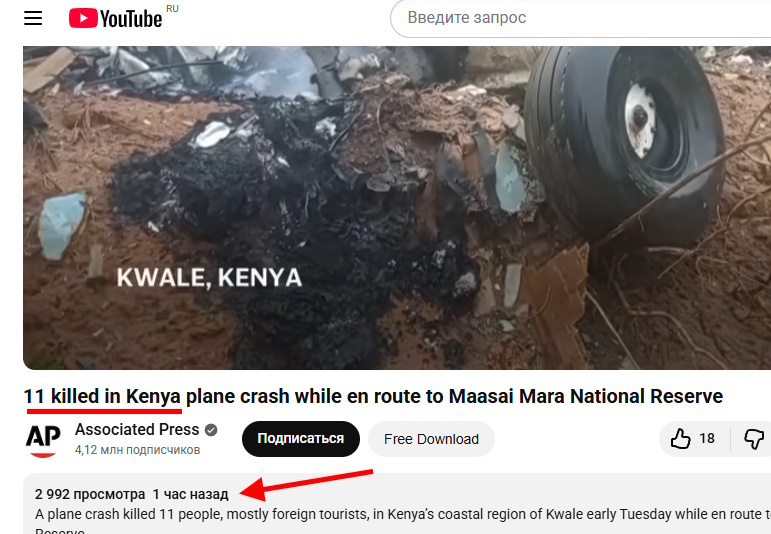Click the YouTube wordmark text
Viewport: 771px width, 534px height.
tap(131, 19)
